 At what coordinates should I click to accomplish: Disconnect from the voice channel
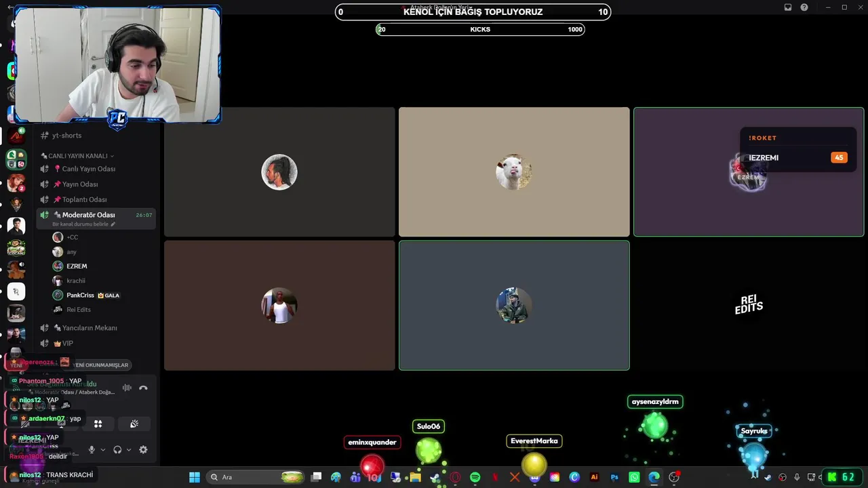[143, 388]
